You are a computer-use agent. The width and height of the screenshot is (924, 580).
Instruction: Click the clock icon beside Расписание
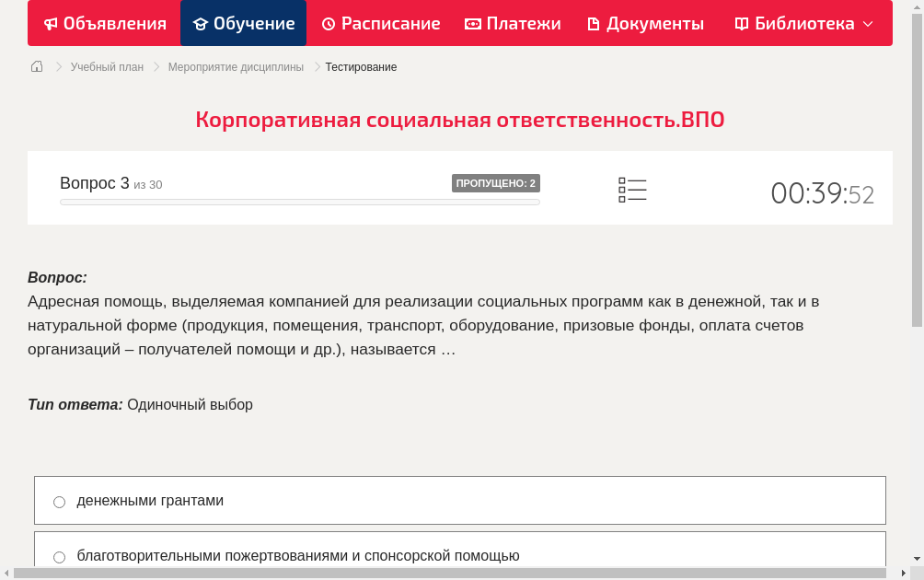328,23
